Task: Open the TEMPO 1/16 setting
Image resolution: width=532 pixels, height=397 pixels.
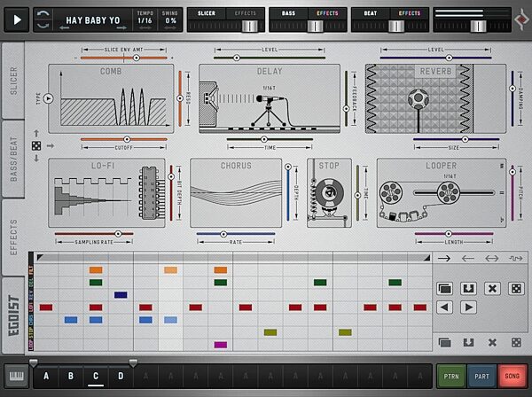Action: [145, 19]
